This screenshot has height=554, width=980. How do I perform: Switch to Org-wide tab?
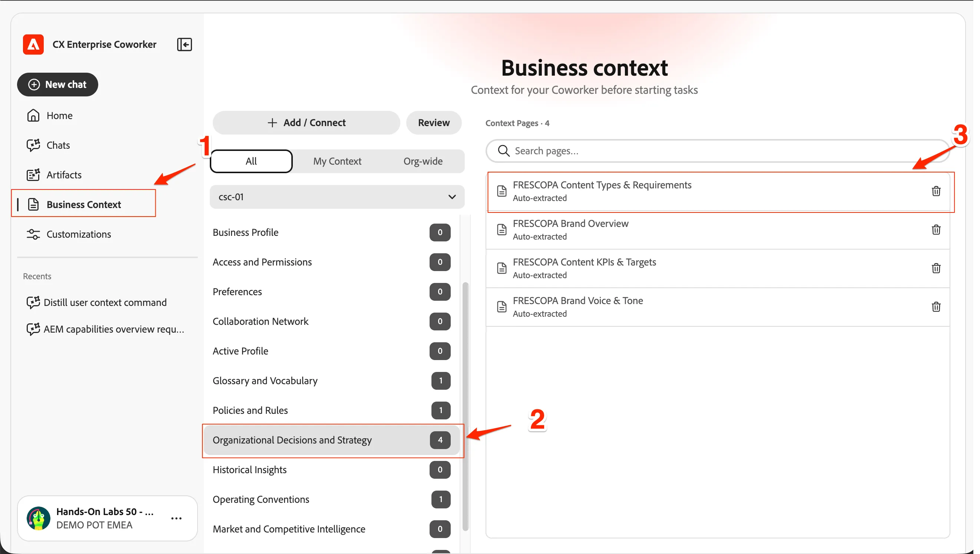pos(423,161)
